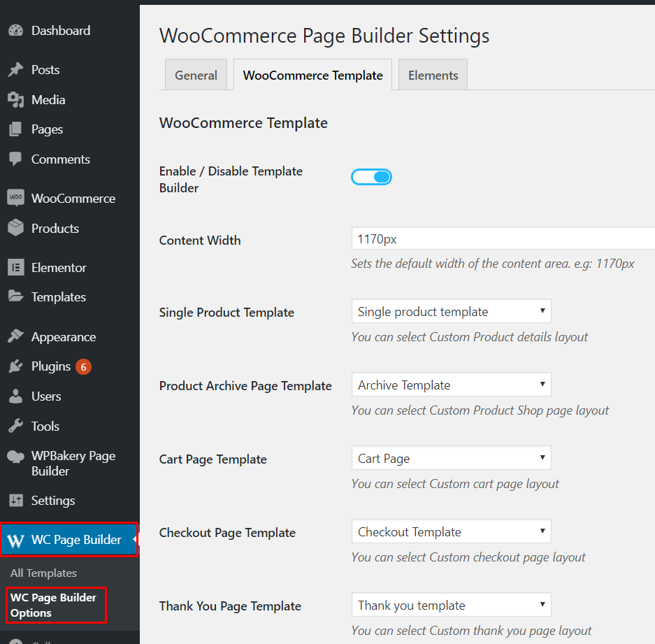The width and height of the screenshot is (655, 644).
Task: Click the Tools wrench icon
Action: point(15,426)
